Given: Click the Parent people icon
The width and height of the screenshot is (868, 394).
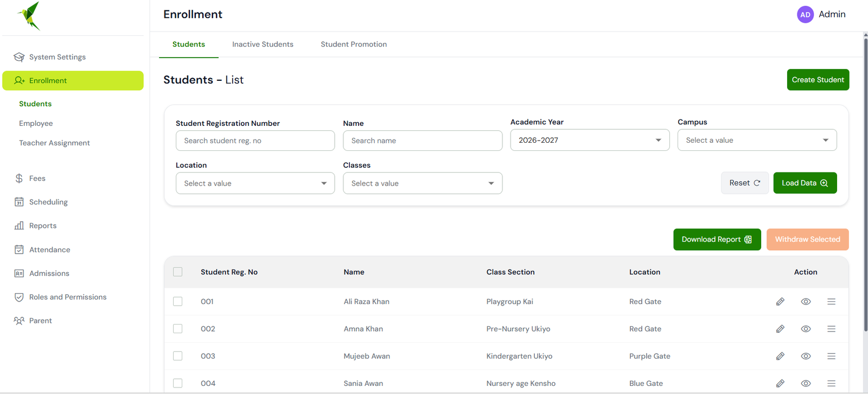Looking at the screenshot, I should coord(19,321).
